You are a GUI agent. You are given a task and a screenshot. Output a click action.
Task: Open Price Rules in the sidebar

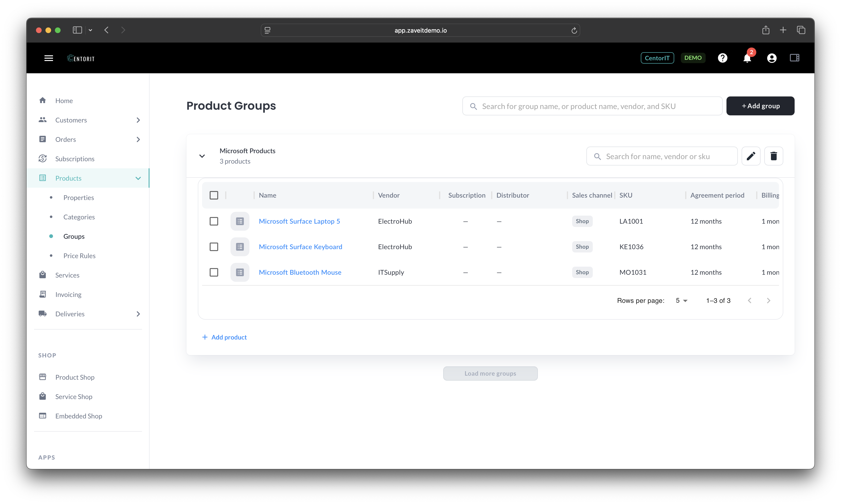click(79, 256)
